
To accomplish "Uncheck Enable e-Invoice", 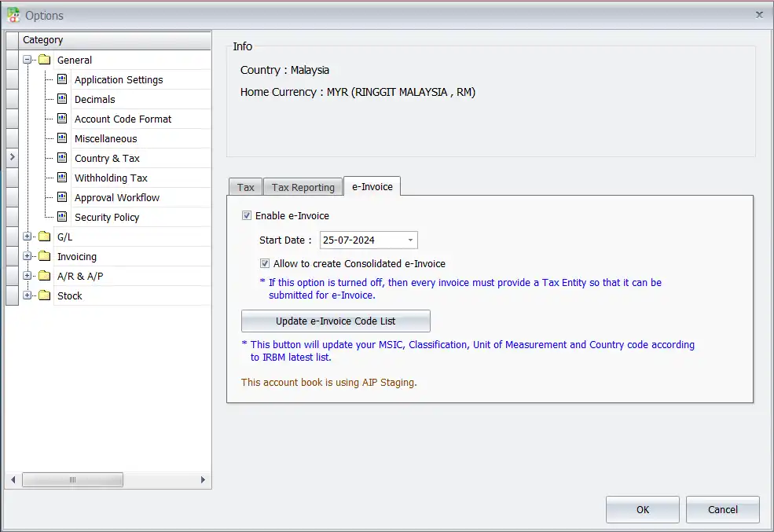I will click(247, 215).
